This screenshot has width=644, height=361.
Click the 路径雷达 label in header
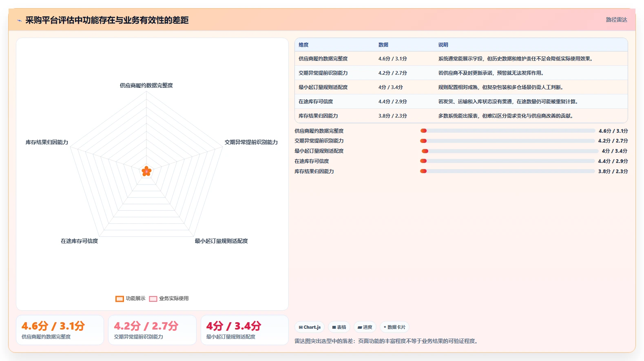[x=616, y=20]
